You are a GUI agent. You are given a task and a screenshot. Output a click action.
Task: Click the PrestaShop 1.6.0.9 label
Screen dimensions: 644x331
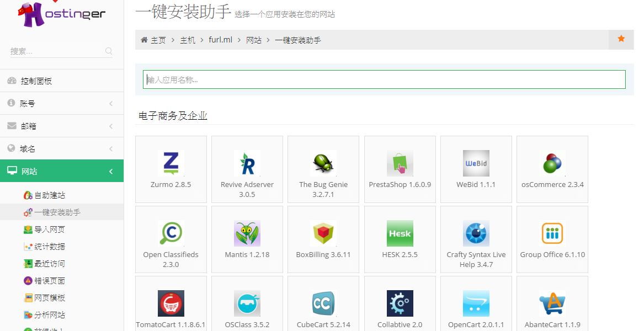point(400,184)
